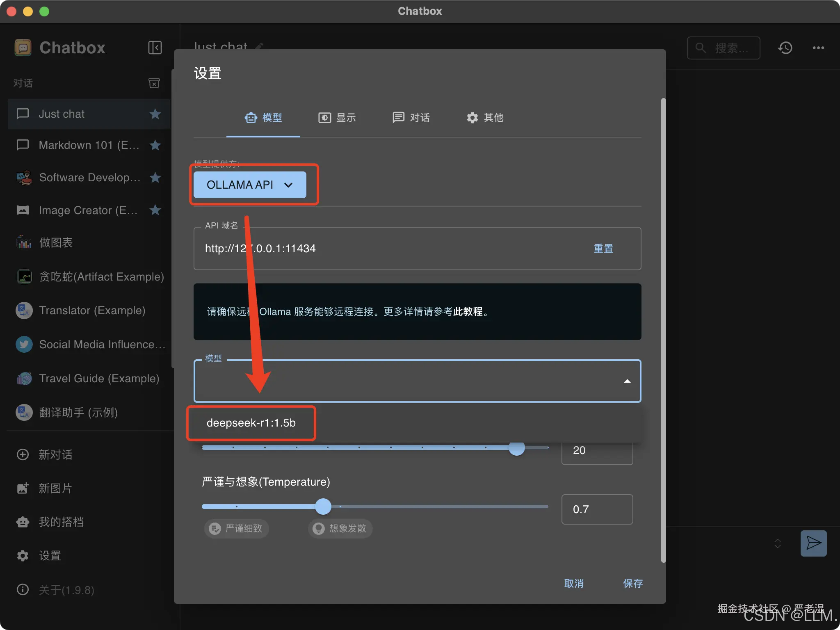The width and height of the screenshot is (840, 630).
Task: Open chat history clock icon
Action: tap(785, 48)
